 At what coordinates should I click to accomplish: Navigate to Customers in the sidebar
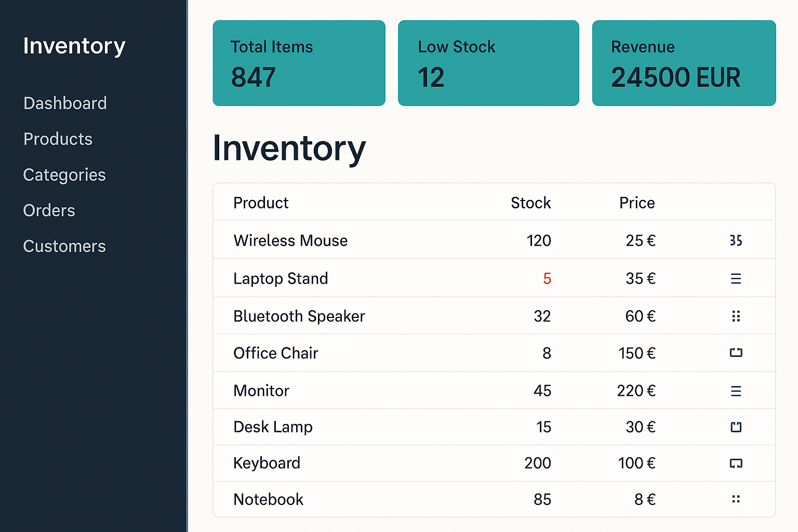tap(64, 246)
